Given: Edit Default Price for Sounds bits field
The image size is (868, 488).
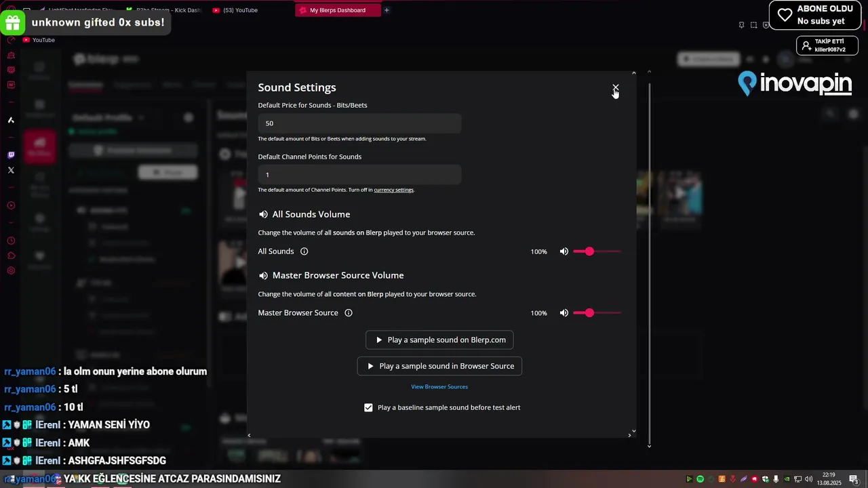Looking at the screenshot, I should click(x=359, y=123).
